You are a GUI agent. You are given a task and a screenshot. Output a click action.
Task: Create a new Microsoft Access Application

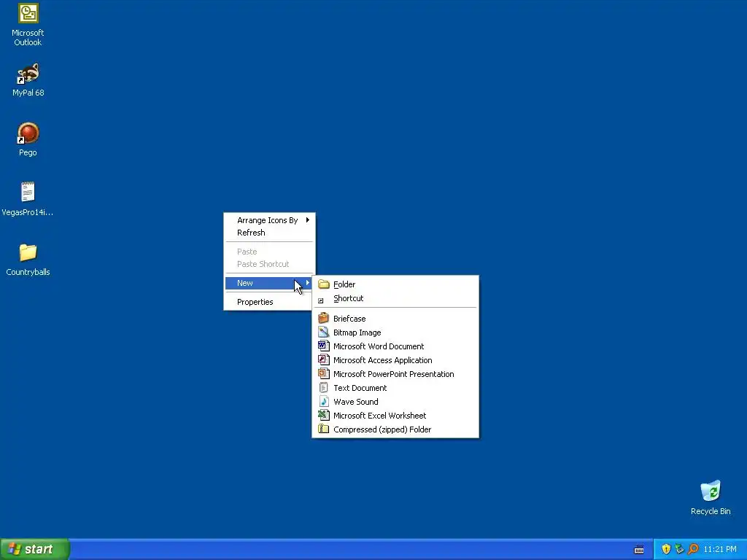tap(395, 360)
